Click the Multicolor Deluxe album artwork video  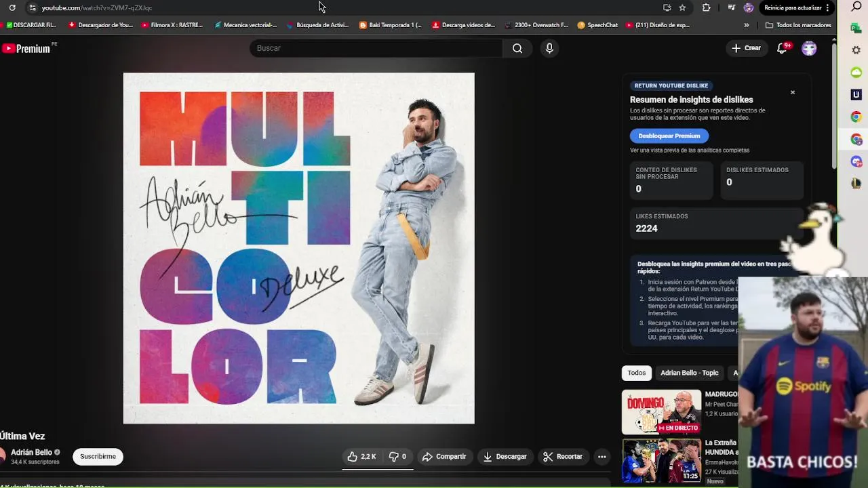[299, 248]
